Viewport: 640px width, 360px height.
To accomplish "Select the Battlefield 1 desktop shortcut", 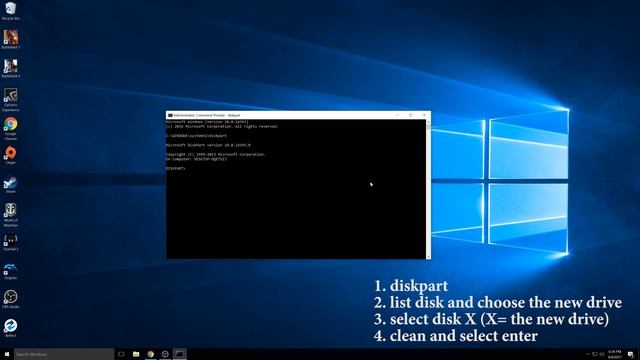I will (x=11, y=39).
